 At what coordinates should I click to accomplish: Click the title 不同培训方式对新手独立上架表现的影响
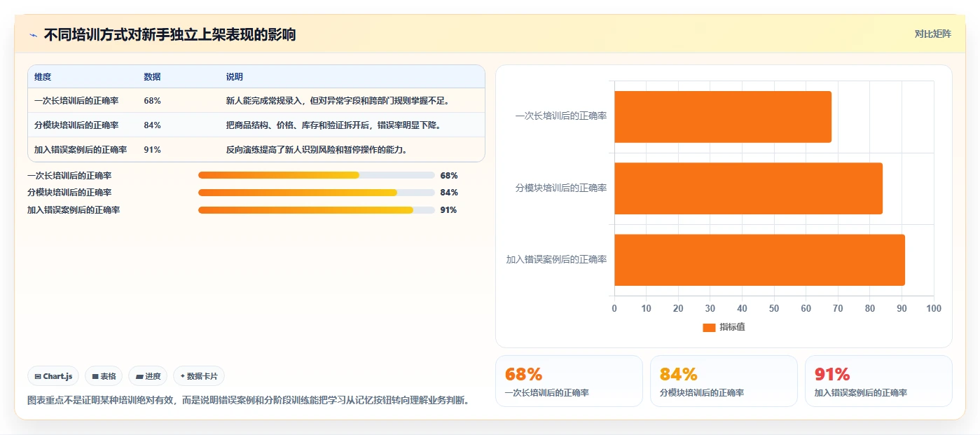170,35
